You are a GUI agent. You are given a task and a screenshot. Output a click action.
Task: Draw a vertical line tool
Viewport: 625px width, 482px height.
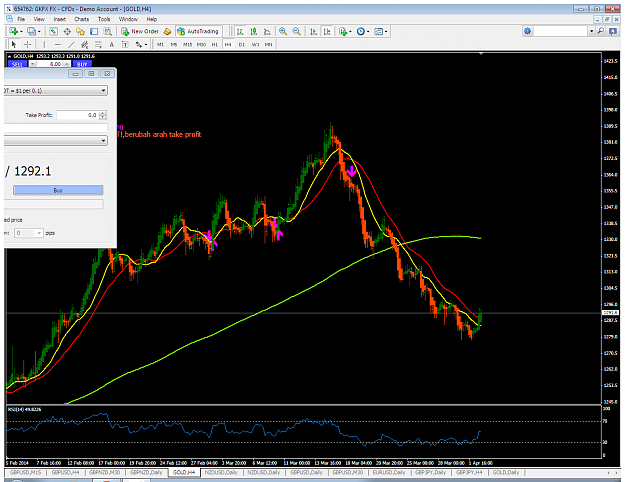tap(44, 44)
